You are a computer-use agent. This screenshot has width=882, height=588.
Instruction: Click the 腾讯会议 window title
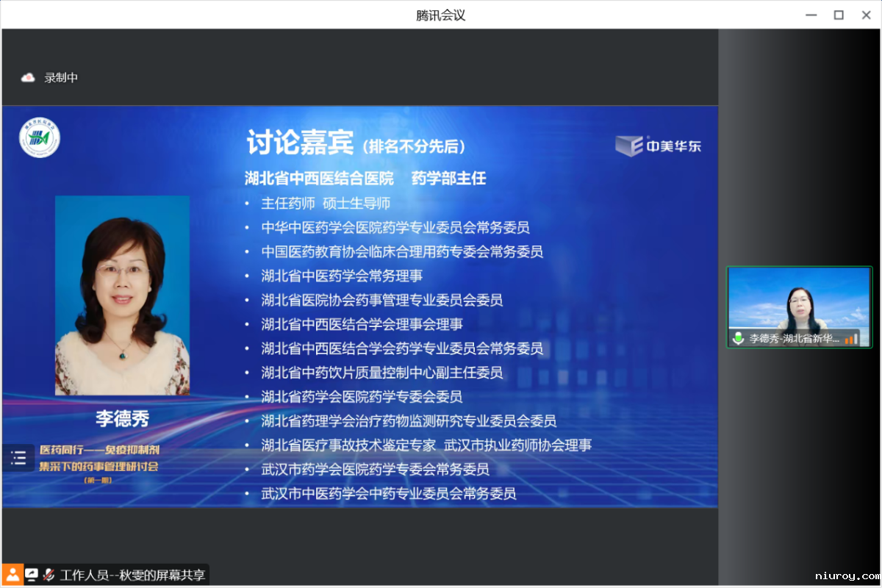(x=440, y=15)
